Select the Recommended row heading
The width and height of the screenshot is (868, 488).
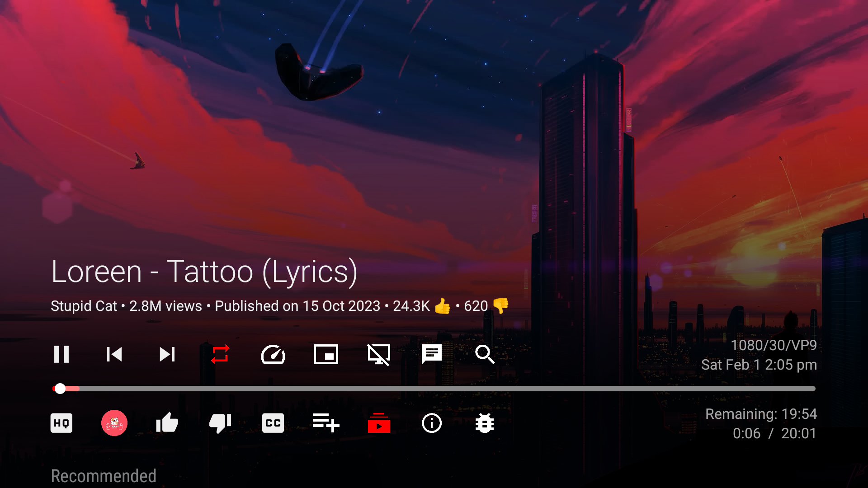tap(104, 476)
